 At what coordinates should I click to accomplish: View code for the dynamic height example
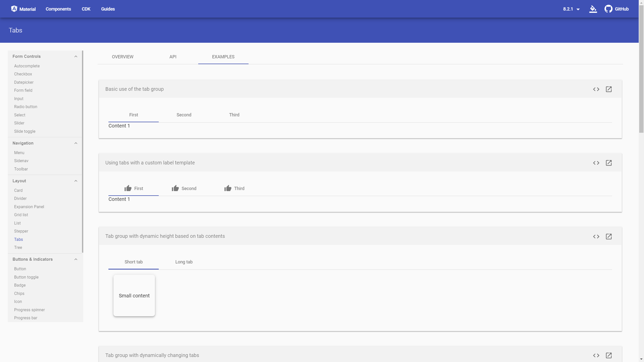[596, 237]
